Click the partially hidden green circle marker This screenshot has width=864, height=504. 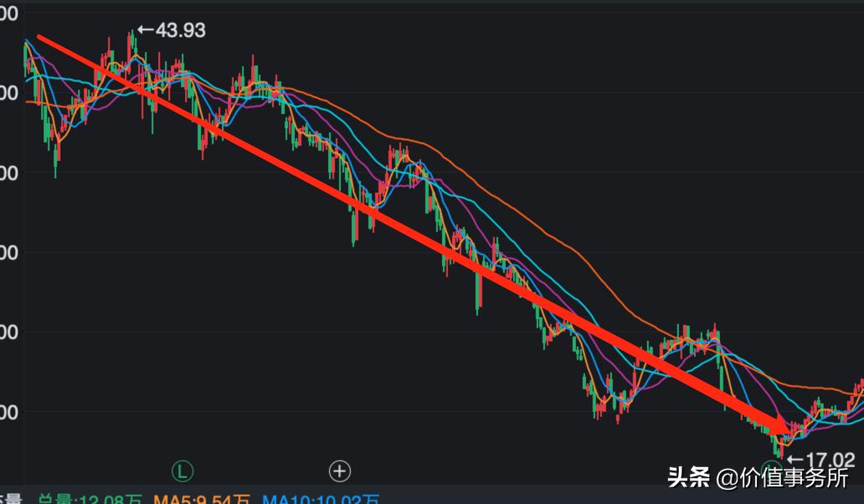(x=770, y=469)
